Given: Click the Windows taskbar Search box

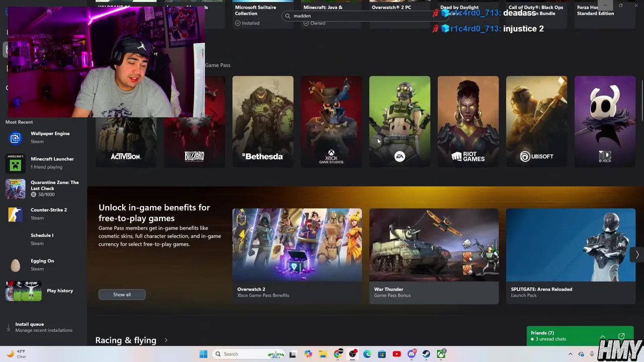Looking at the screenshot, I should (x=248, y=354).
